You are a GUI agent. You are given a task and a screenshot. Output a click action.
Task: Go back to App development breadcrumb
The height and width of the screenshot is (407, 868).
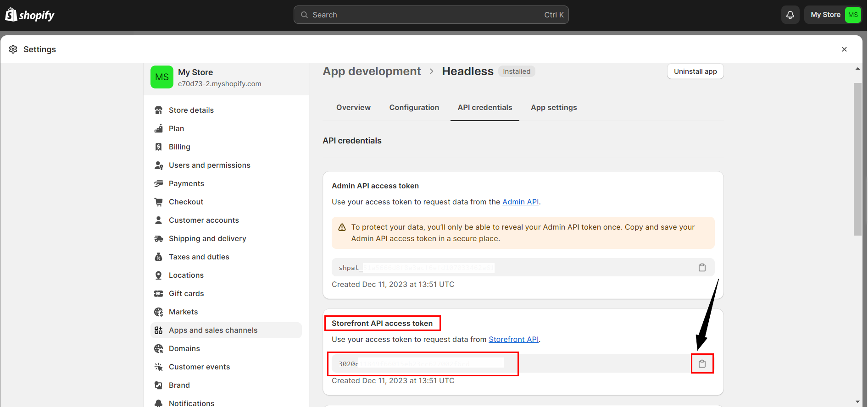372,71
